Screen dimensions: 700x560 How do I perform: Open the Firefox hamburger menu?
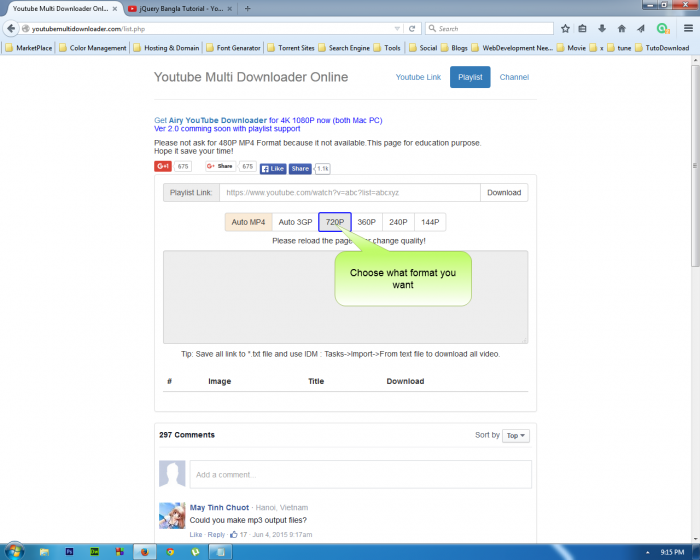688,29
